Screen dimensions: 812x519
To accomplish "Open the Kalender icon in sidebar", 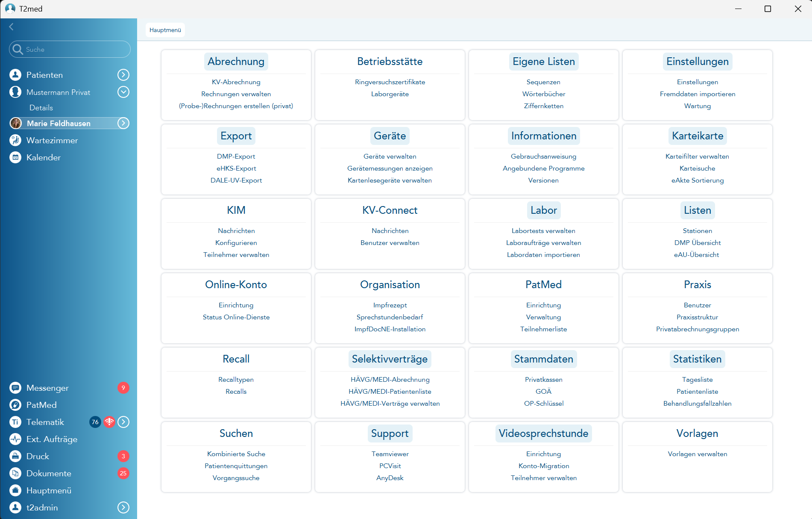I will point(15,157).
